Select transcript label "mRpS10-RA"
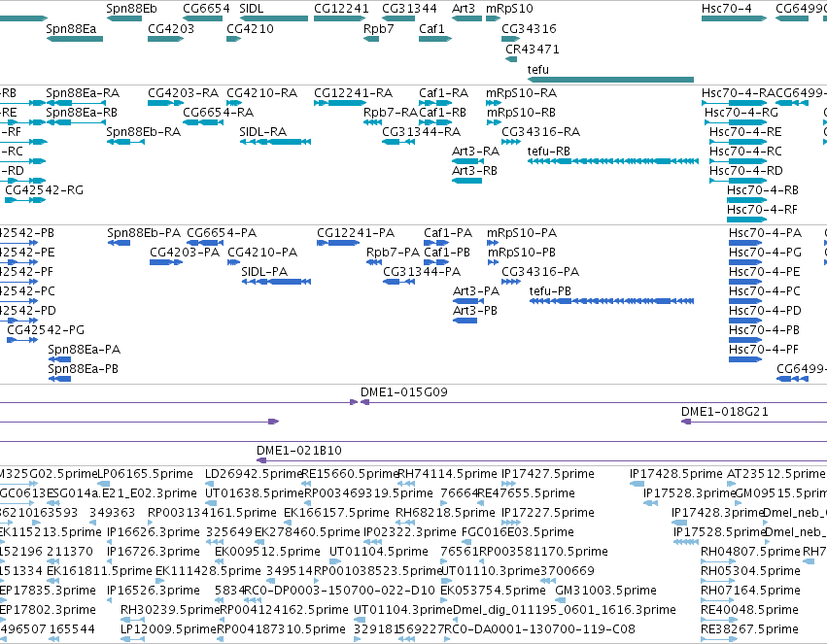827x644 pixels. pos(521,93)
